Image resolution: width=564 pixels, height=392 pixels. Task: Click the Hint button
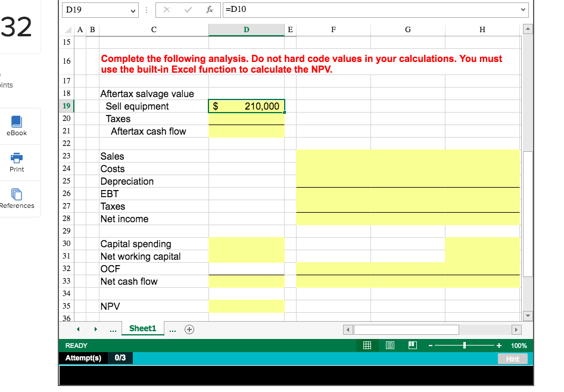point(513,358)
